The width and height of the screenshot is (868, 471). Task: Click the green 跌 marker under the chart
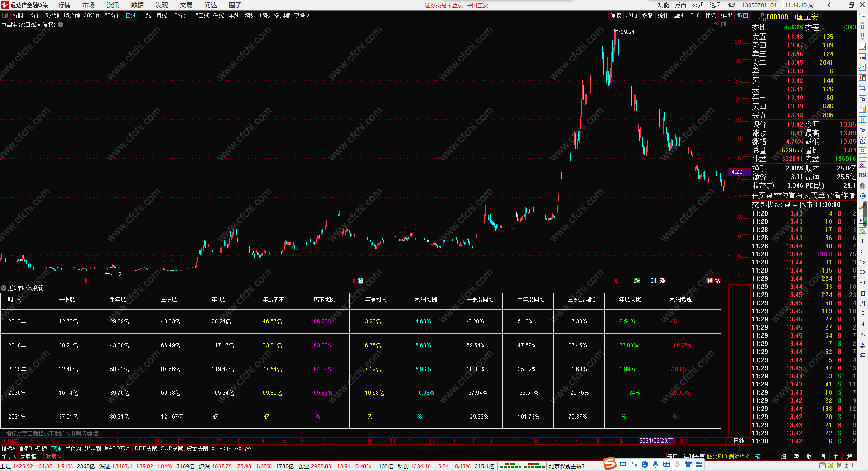click(637, 281)
